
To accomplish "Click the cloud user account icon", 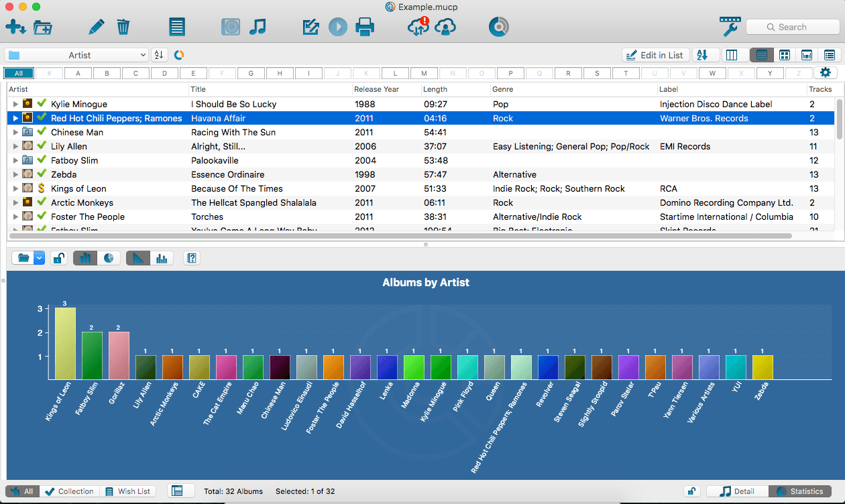I will tap(445, 27).
